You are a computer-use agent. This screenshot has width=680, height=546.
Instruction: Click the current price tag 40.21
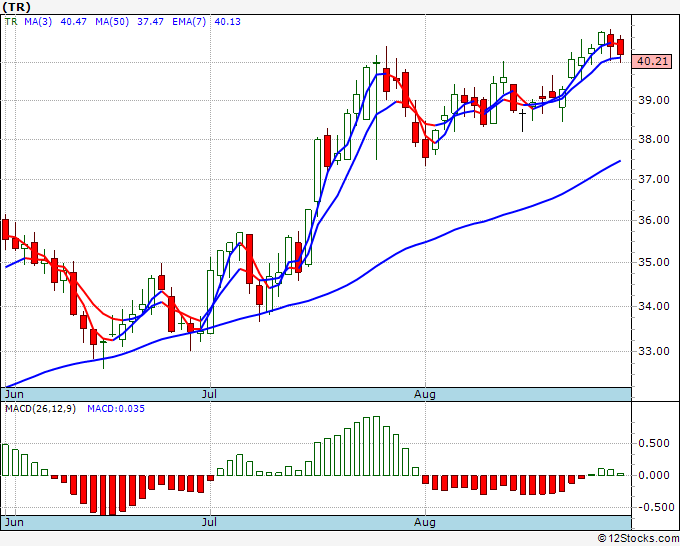pos(652,62)
